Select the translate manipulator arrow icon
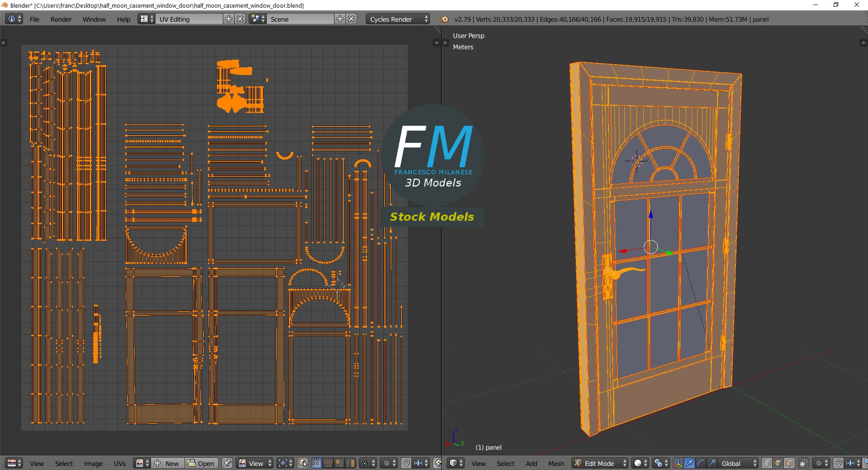The height and width of the screenshot is (470, 868). click(689, 463)
